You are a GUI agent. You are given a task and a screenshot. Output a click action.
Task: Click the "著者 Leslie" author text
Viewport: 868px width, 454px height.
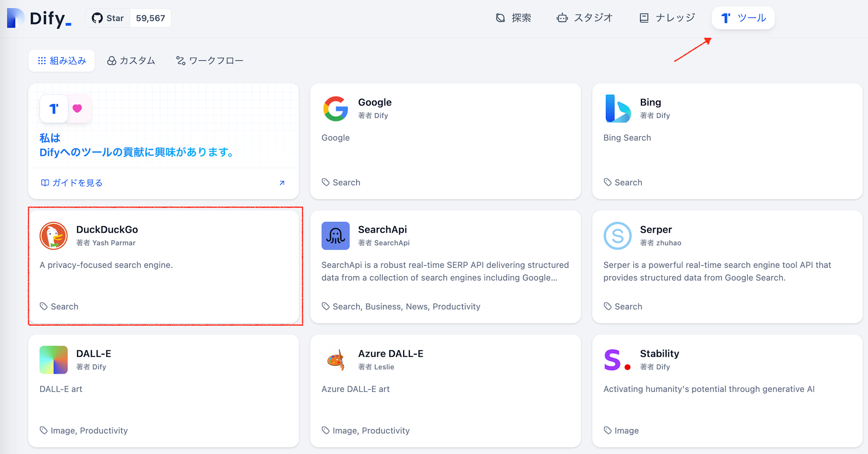pos(376,367)
